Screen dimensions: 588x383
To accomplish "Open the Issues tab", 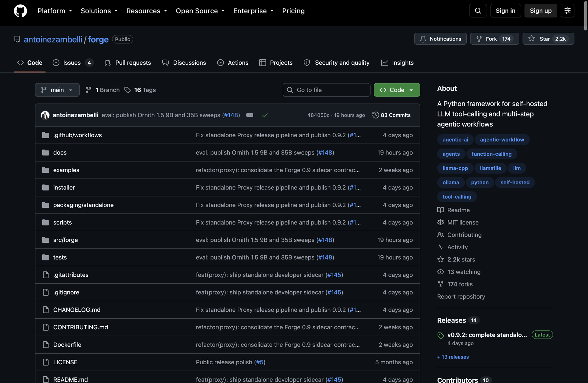I will [x=73, y=63].
